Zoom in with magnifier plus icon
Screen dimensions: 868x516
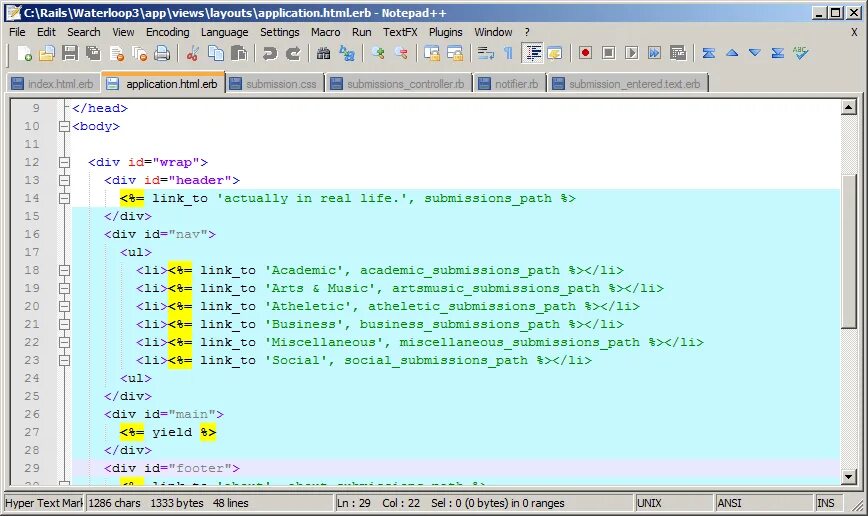[x=378, y=53]
